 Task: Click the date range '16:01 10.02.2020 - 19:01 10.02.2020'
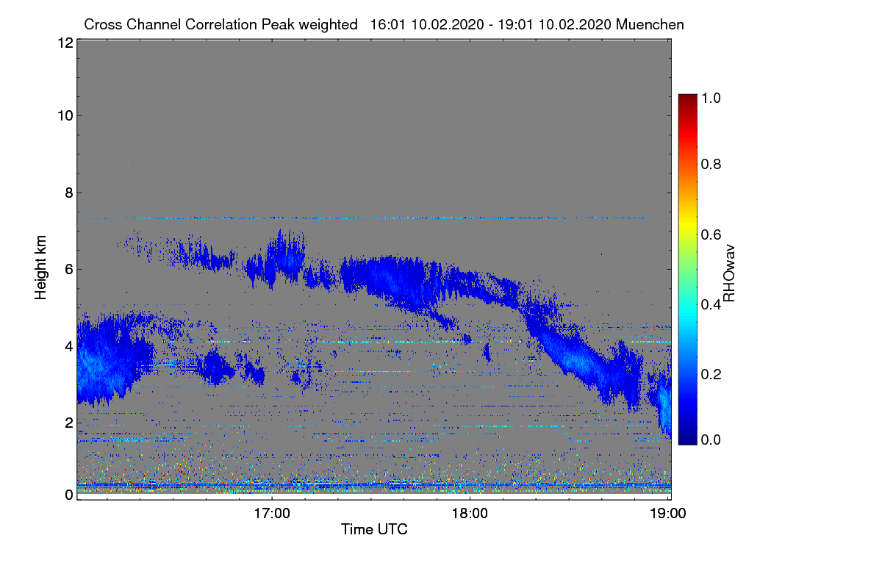coord(491,24)
